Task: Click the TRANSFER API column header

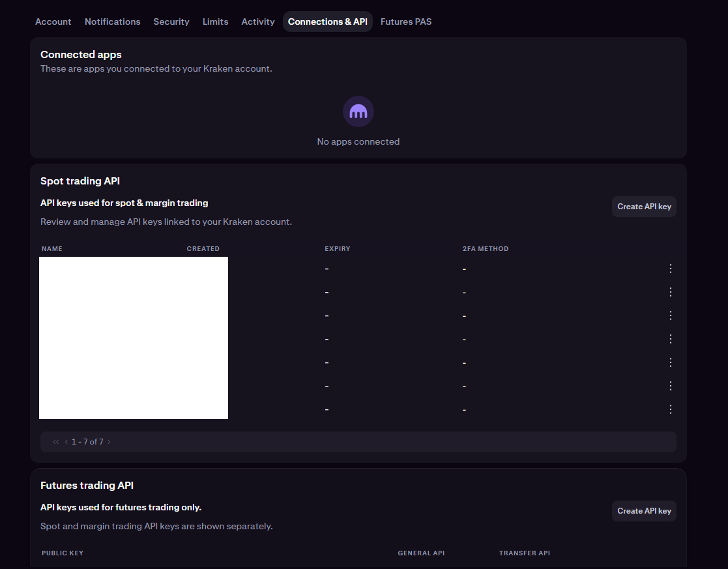Action: [x=525, y=553]
